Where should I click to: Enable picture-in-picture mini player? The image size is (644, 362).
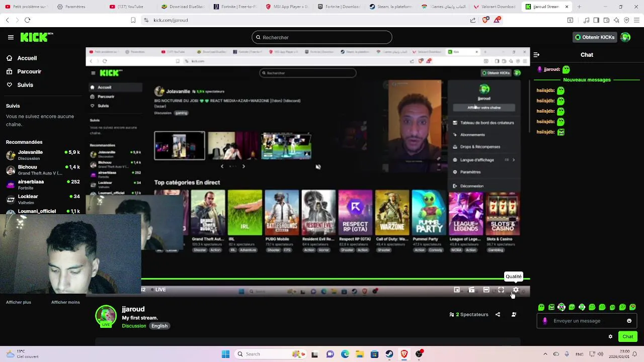[457, 290]
